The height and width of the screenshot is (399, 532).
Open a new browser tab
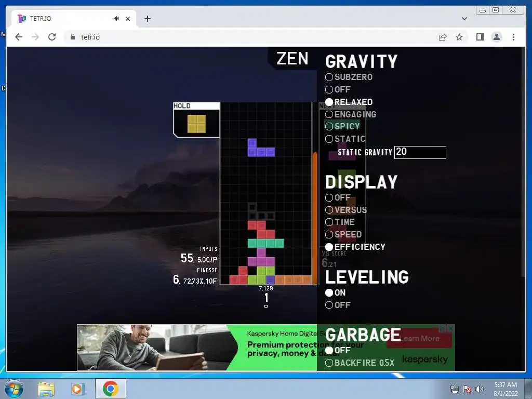pos(147,19)
